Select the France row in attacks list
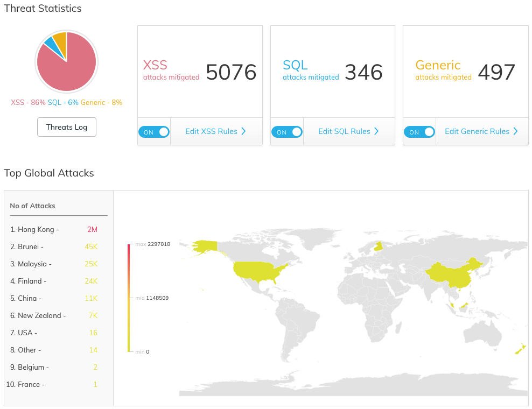 click(x=52, y=385)
